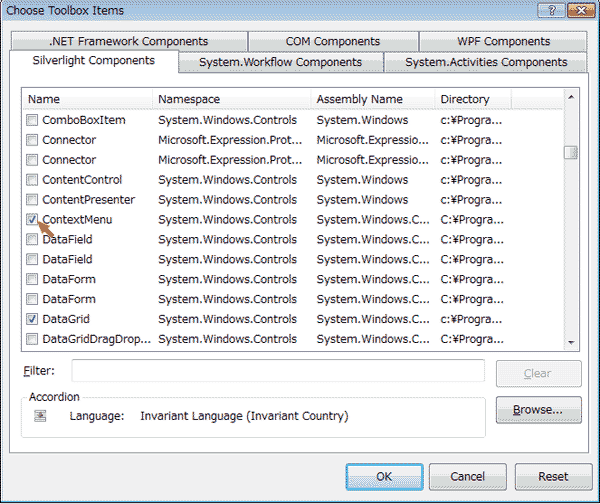Uncheck the DataGrid checkbox
Viewport: 600px width, 504px height.
(32, 319)
